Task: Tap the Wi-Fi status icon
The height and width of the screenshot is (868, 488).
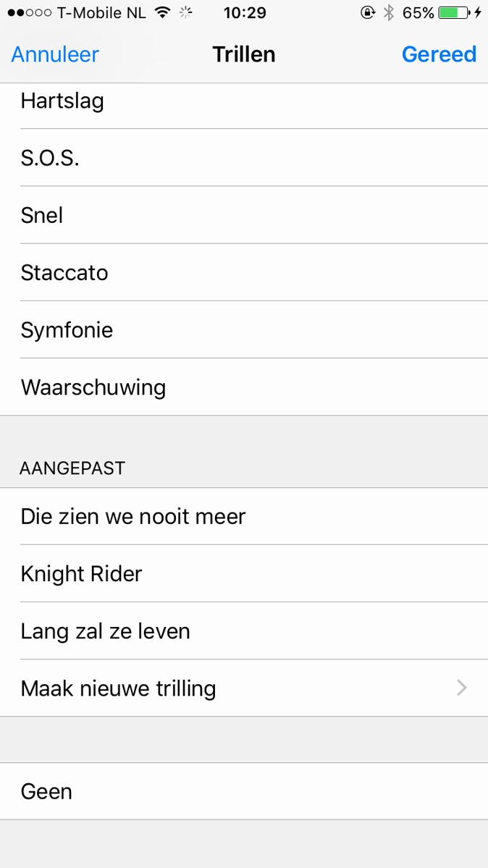Action: pos(163,12)
